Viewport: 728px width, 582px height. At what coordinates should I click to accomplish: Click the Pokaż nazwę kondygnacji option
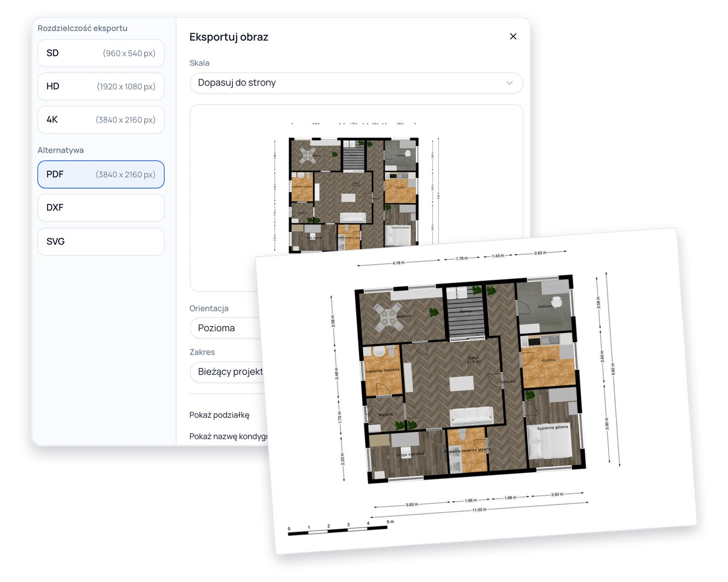click(x=228, y=436)
